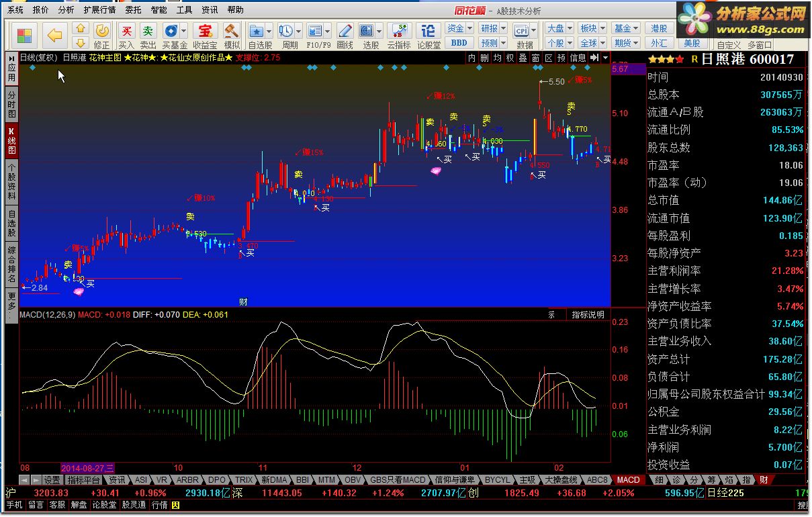Open the 云指标 cloud indicator icon

pos(399,35)
